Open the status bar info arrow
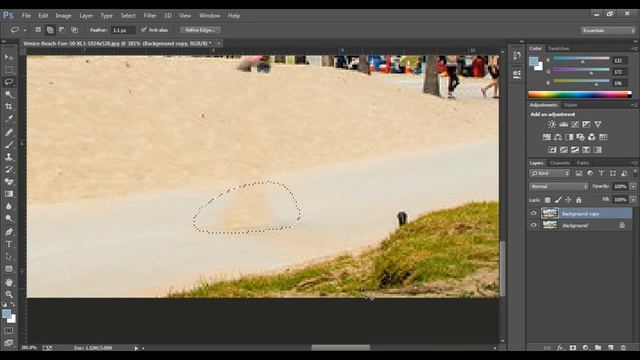Viewport: 640px width, 360px height. point(136,348)
